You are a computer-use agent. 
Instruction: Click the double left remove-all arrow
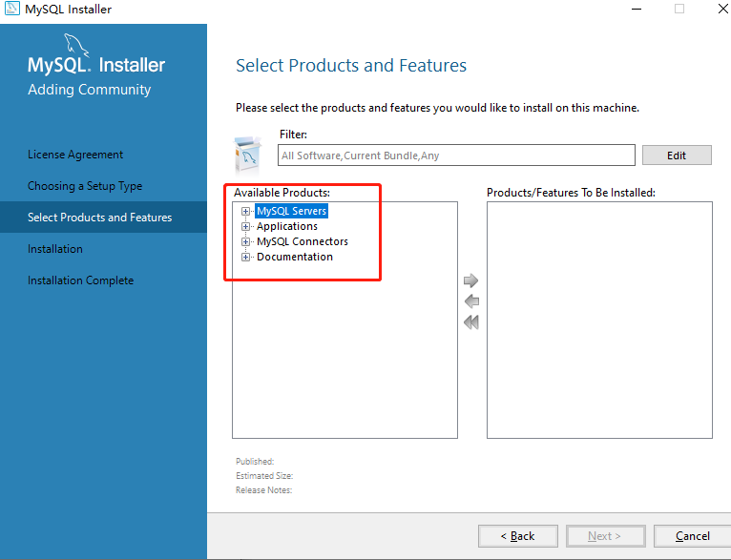(470, 322)
